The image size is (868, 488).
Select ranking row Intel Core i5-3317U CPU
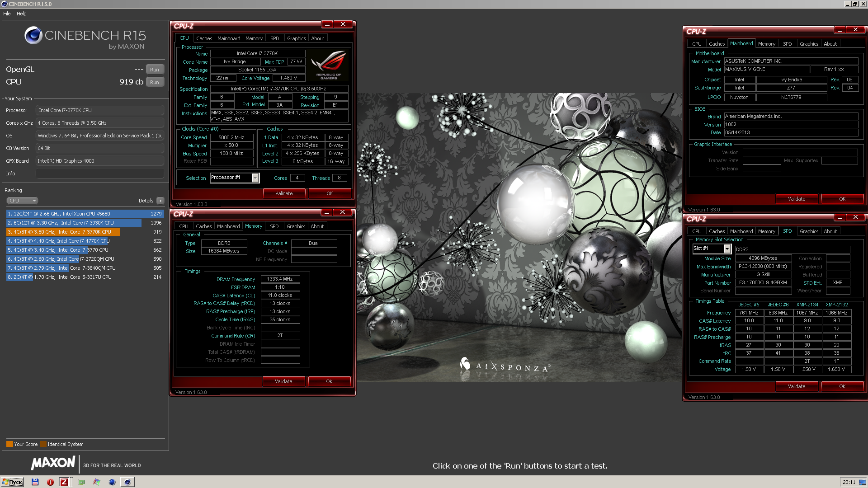tap(85, 277)
